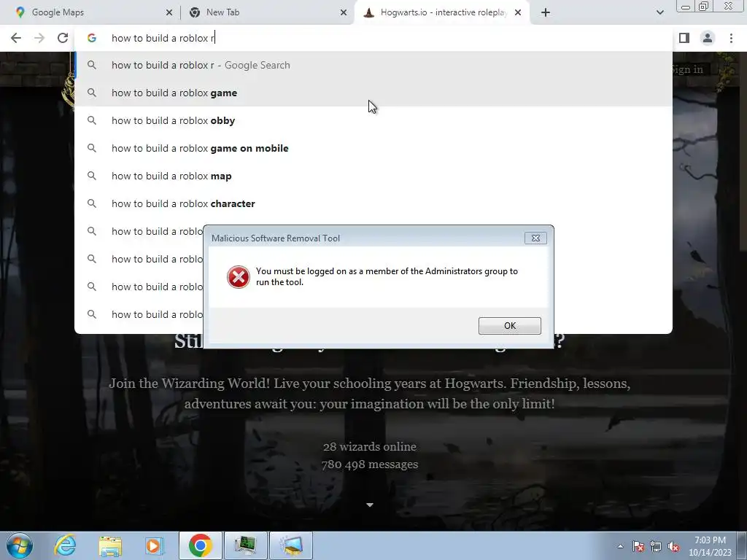Click the down arrow below the message count
The width and height of the screenshot is (747, 560).
pyautogui.click(x=370, y=505)
